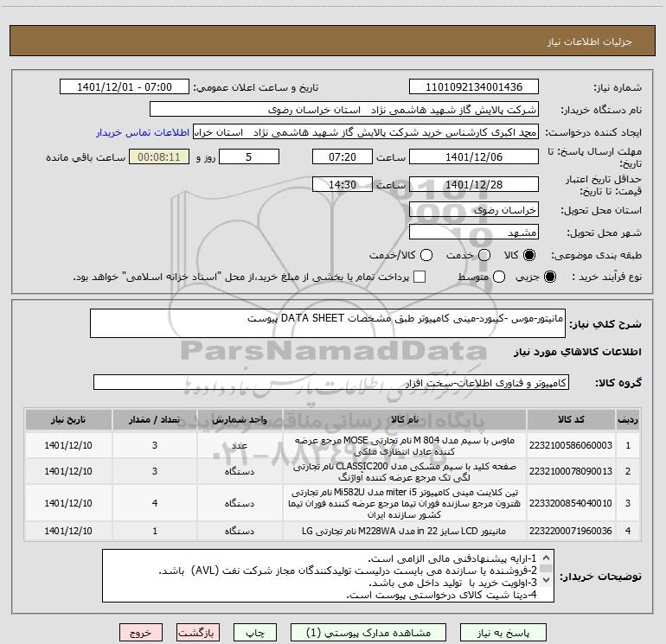Viewport: 666px width, 644px height.
Task: Click the goods group field کامپیوتر و فناوری اطلاعات
Action: (x=331, y=382)
